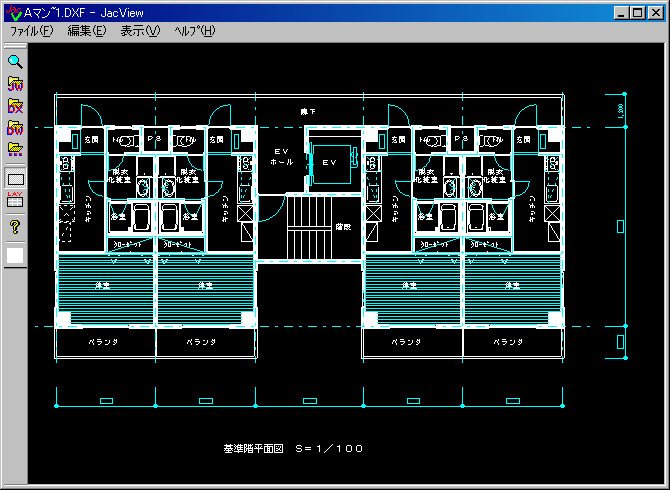Click the DX folder open icon

[x=15, y=105]
